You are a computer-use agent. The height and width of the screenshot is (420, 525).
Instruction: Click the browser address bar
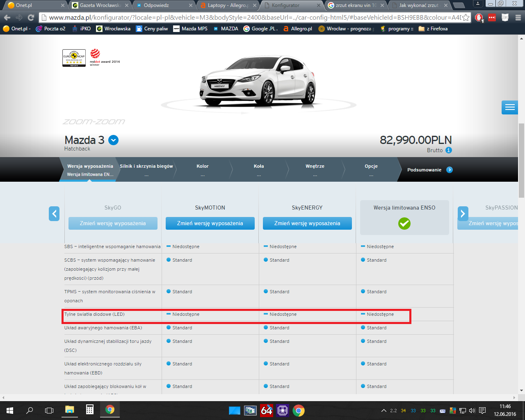coord(254,18)
